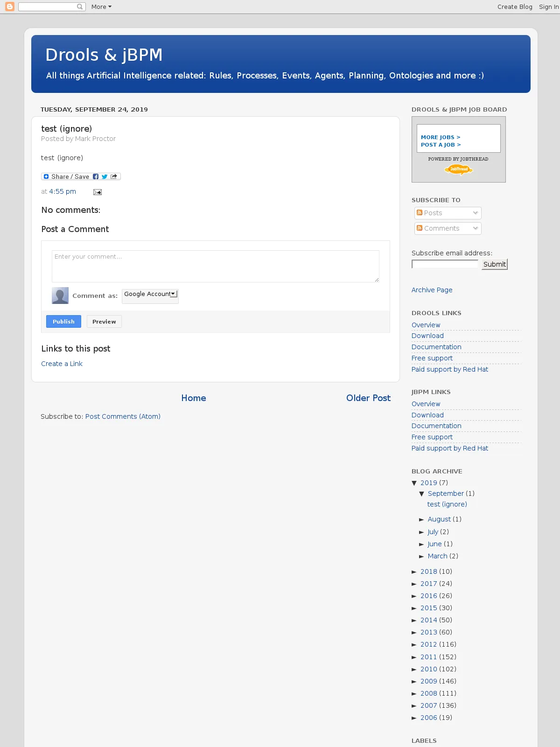Expand the 2013 archive year arrow

tap(414, 633)
